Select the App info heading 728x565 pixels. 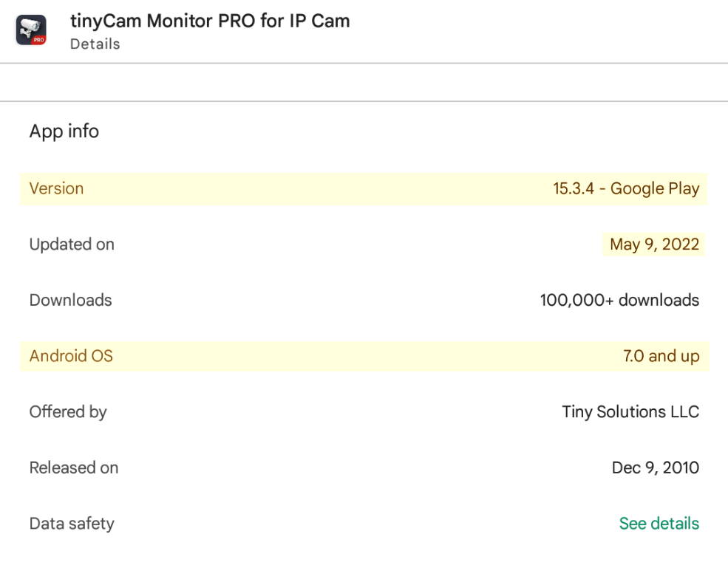[x=64, y=131]
